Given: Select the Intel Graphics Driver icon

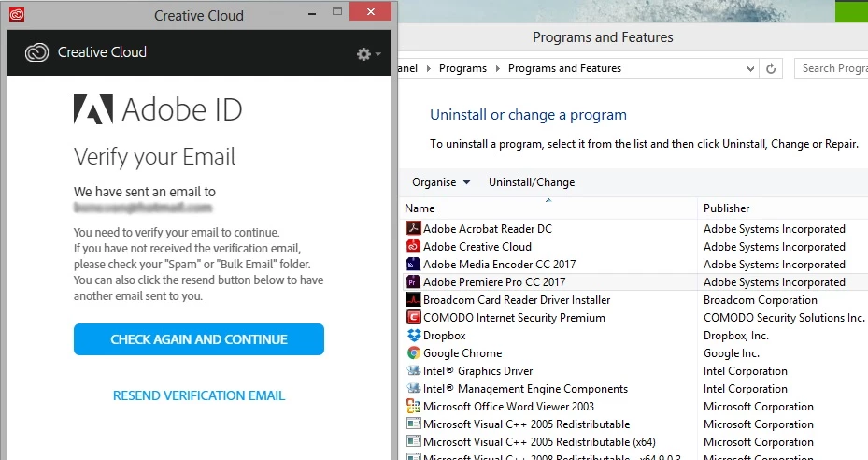Looking at the screenshot, I should [414, 370].
